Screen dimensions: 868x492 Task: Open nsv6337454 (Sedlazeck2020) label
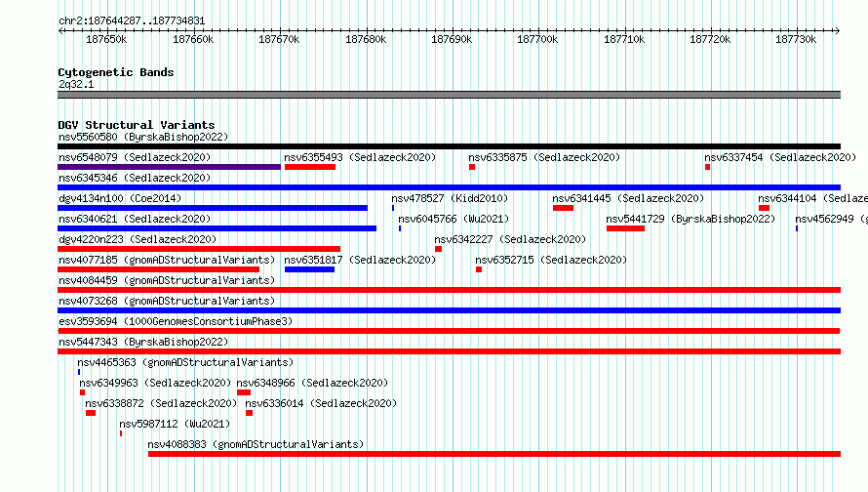[780, 157]
